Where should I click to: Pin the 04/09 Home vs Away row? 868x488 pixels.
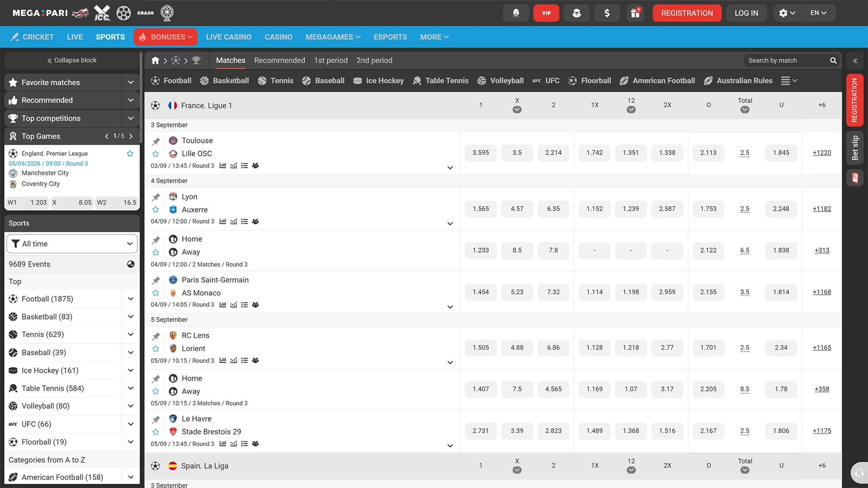156,239
